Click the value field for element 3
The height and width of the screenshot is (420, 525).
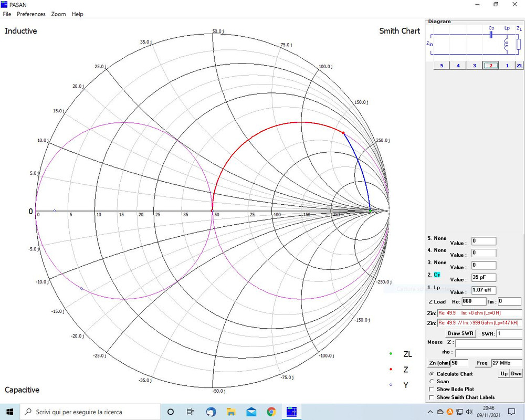[x=484, y=265]
